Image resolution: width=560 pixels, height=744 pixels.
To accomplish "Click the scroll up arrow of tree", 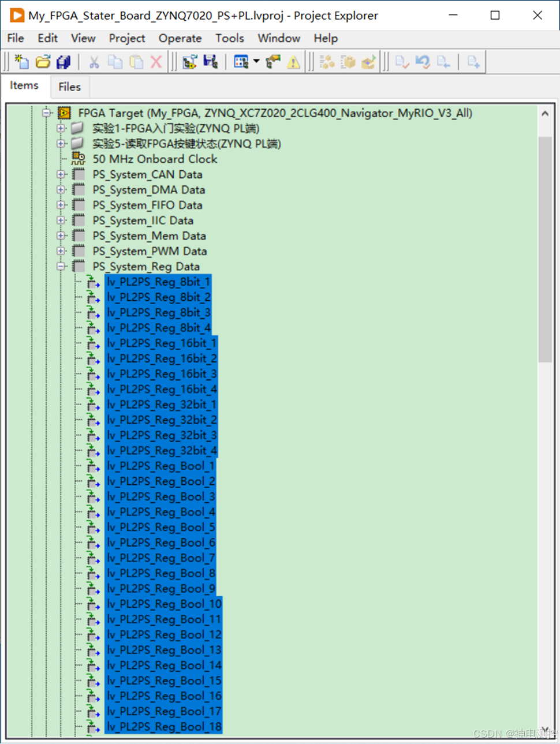I will tap(545, 114).
